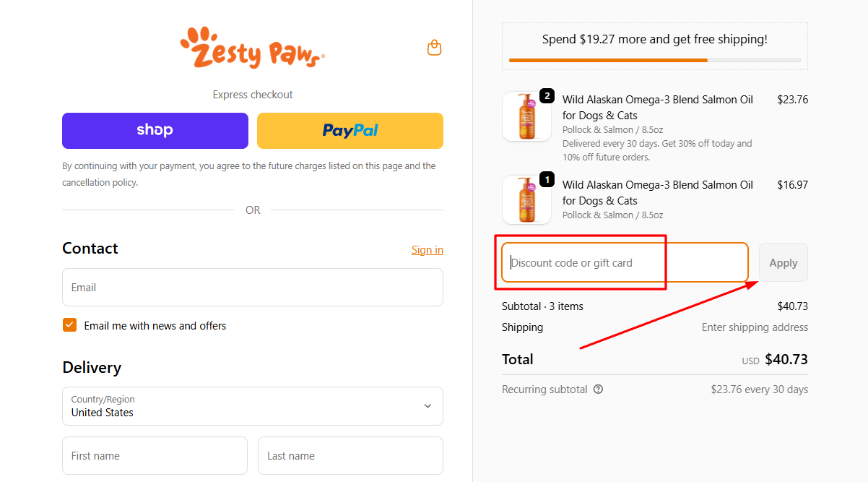Open the recurring subtotal help icon

597,389
